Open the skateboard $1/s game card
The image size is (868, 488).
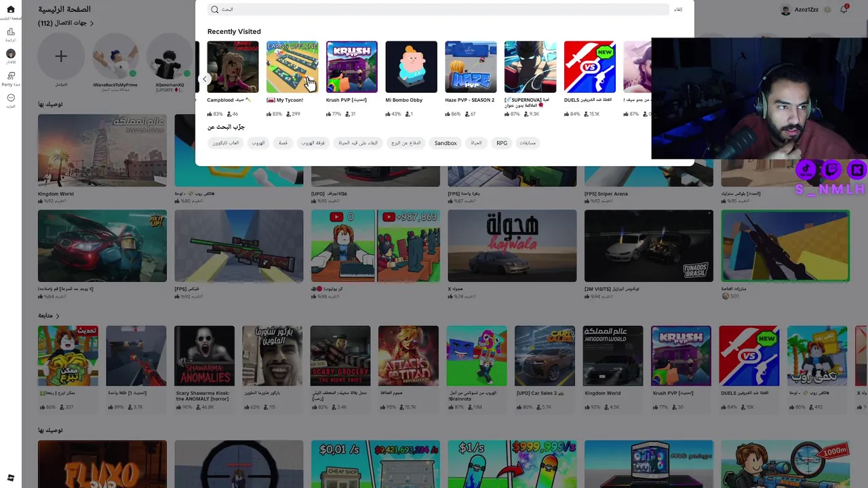coord(512,464)
